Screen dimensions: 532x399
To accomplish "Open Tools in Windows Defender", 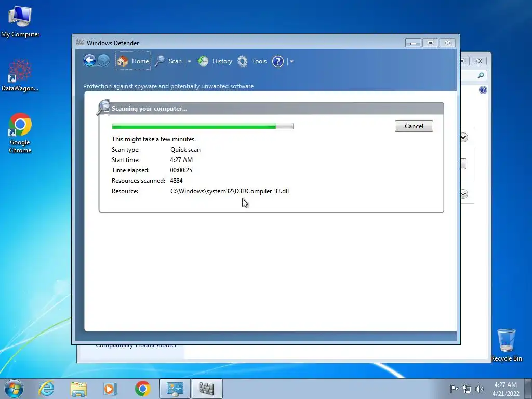I will pyautogui.click(x=252, y=61).
